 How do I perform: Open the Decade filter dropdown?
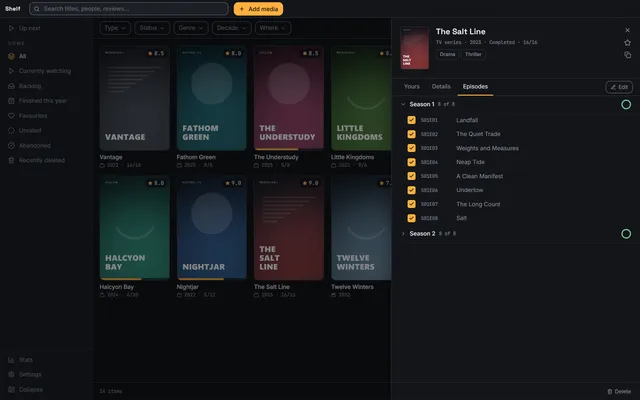coord(231,28)
